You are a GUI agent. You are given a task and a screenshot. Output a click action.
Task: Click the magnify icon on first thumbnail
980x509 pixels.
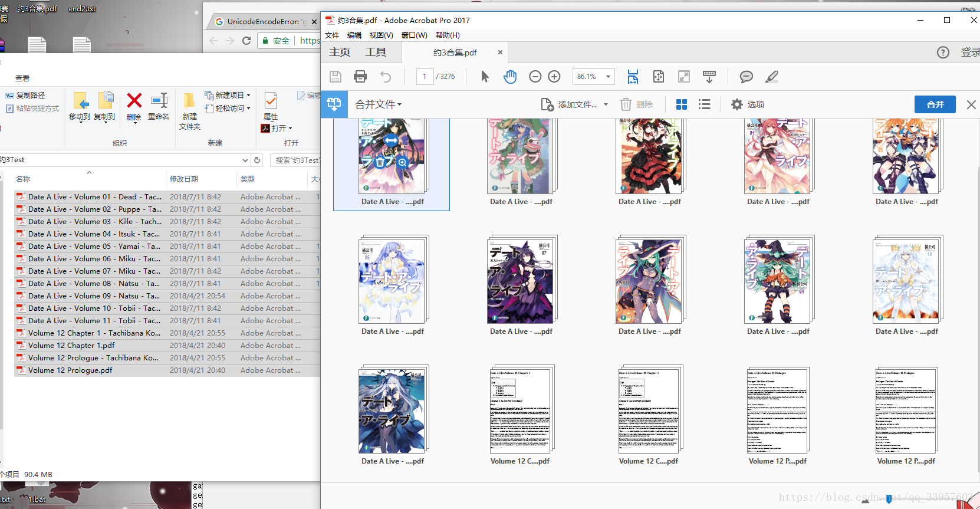(403, 162)
